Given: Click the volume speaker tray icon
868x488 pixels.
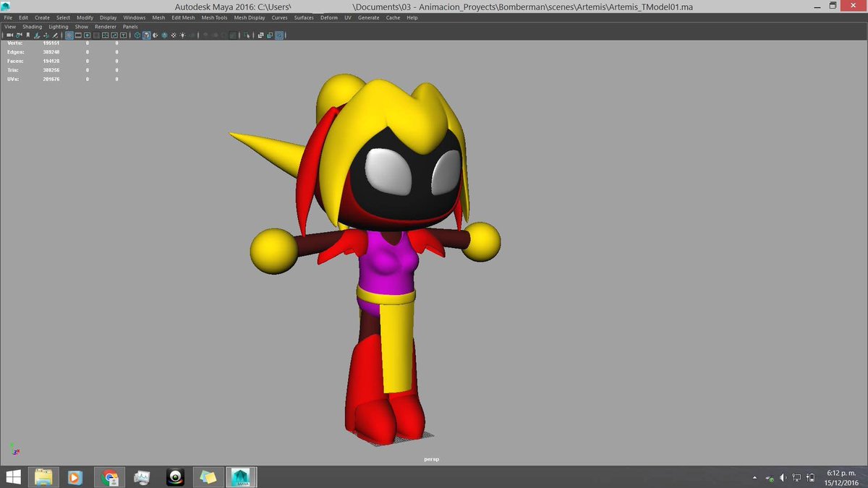Looking at the screenshot, I should coord(783,478).
